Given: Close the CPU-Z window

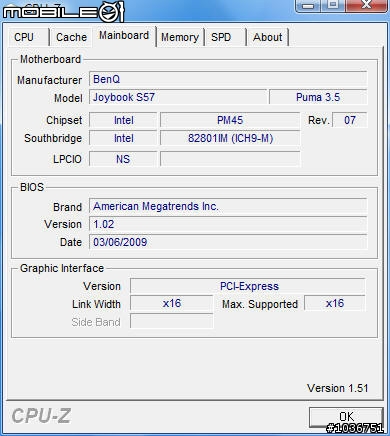Looking at the screenshot, I should (x=366, y=5).
